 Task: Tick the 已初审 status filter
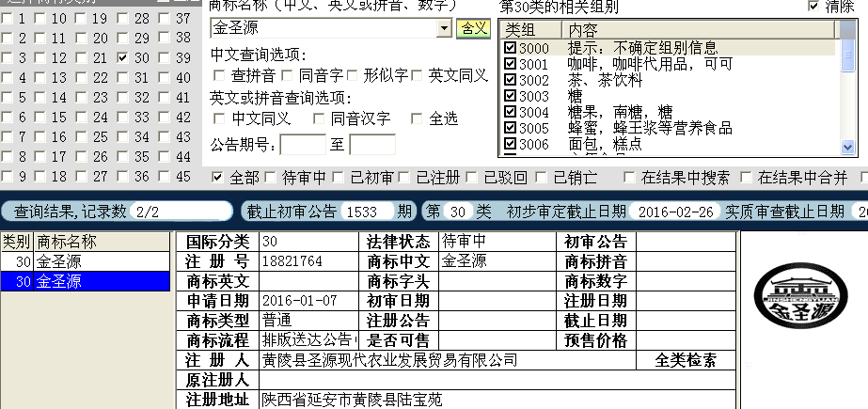pyautogui.click(x=339, y=177)
